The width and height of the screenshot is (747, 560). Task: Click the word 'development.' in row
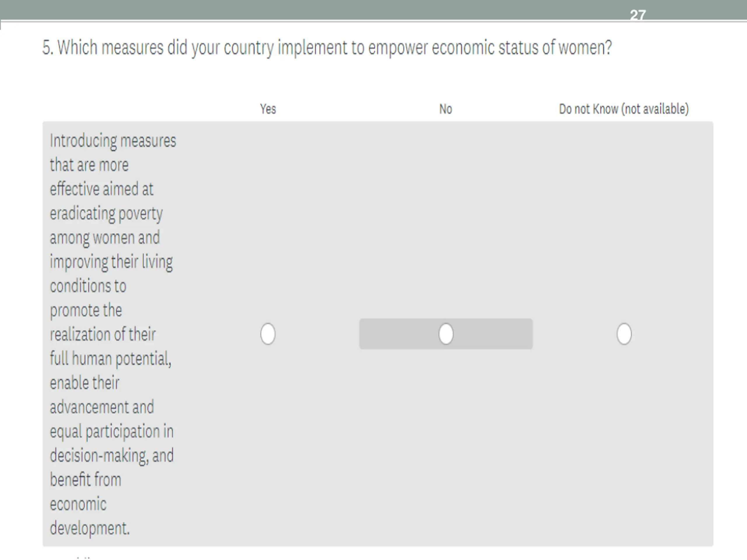[x=90, y=528]
